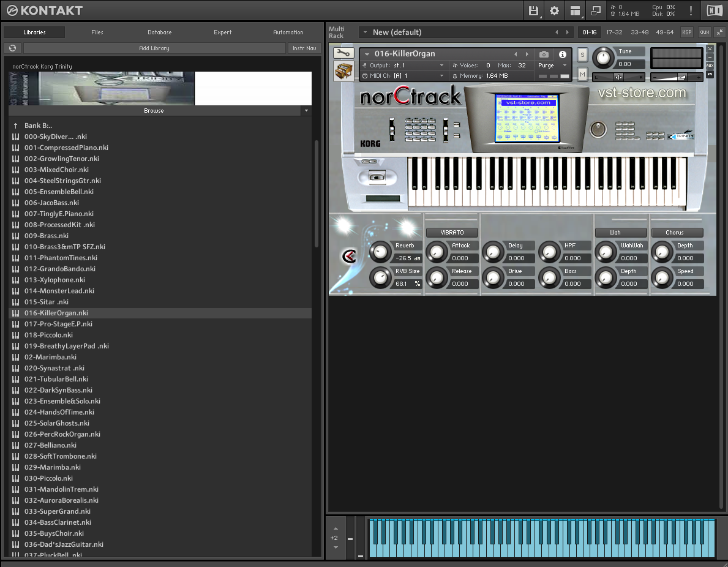Click the Reverb knob

(x=380, y=252)
